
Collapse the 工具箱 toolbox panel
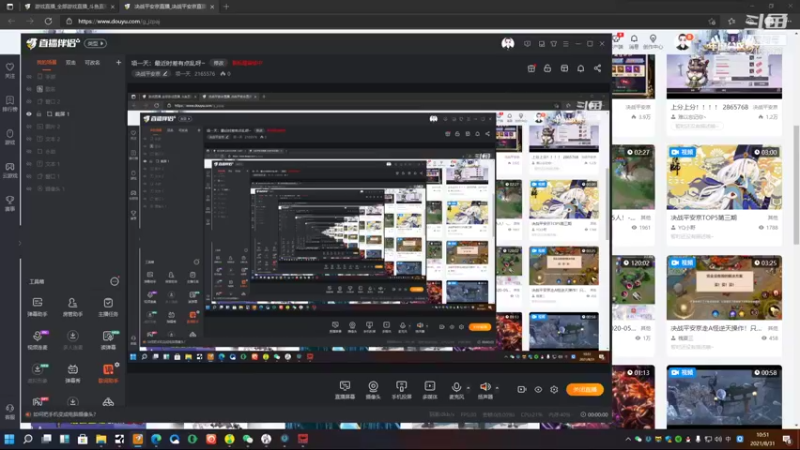tap(115, 281)
